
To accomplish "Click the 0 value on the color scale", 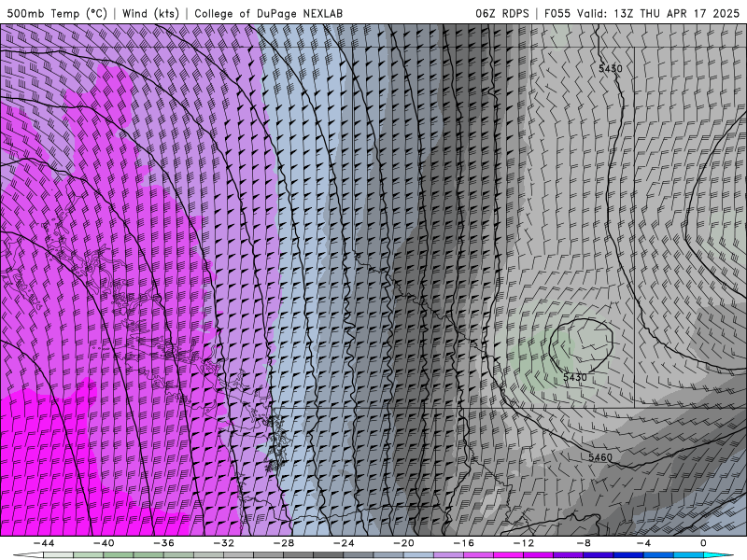I will (x=703, y=543).
